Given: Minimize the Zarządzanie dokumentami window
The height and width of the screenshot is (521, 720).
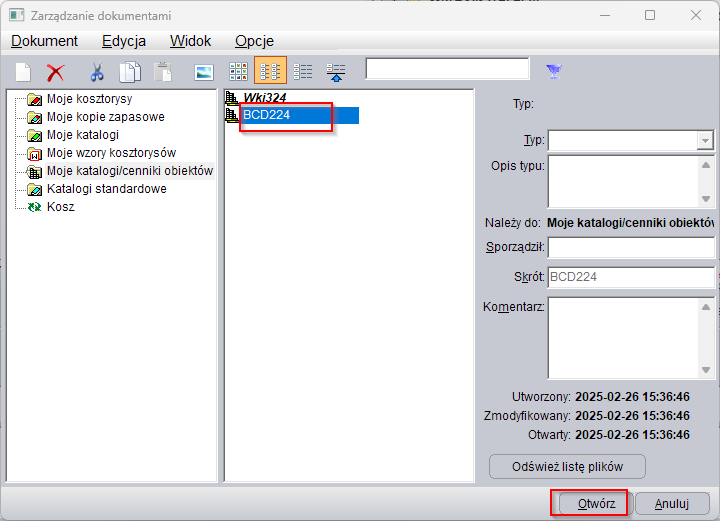Looking at the screenshot, I should pyautogui.click(x=605, y=15).
